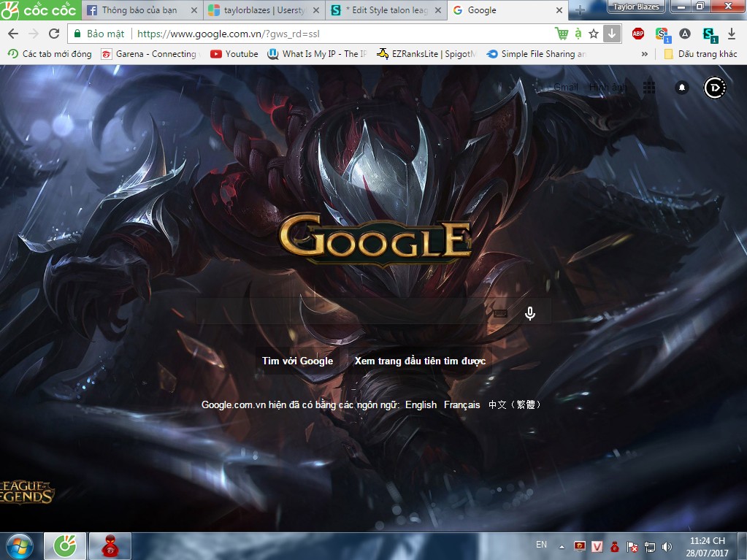Open the gray circular A extension icon

[685, 34]
